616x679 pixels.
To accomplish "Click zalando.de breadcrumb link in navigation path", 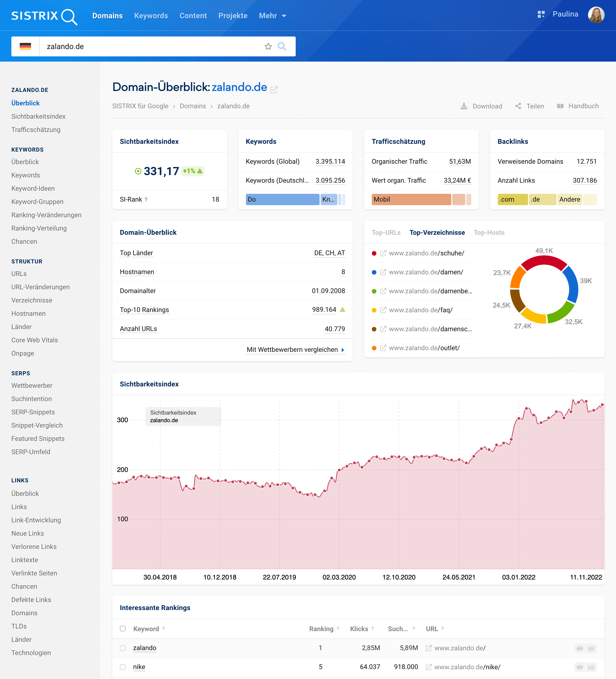I will click(233, 106).
